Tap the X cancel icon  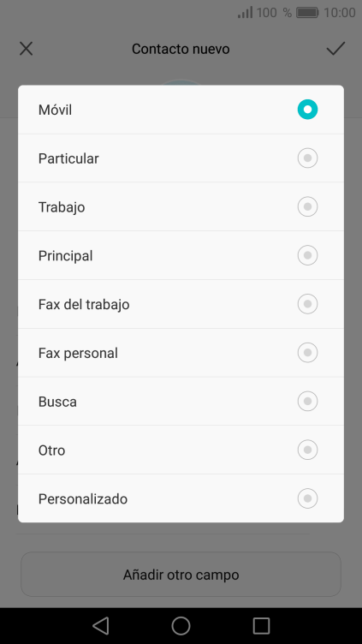[x=27, y=49]
